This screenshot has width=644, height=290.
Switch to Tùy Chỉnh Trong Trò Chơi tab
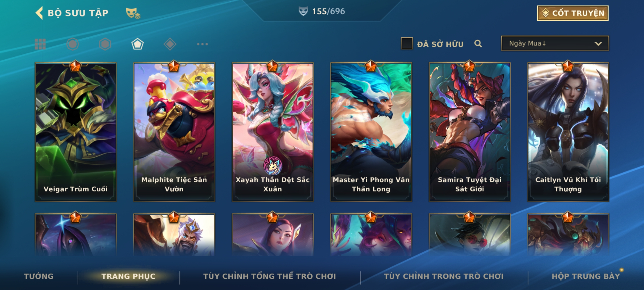click(x=444, y=276)
